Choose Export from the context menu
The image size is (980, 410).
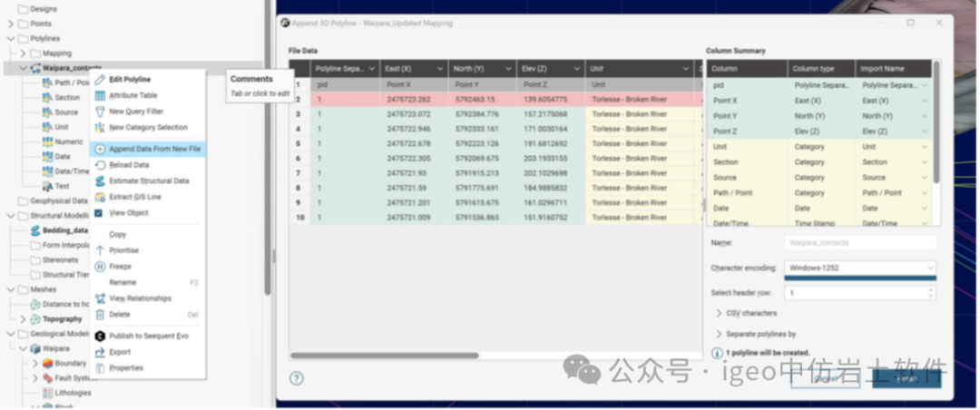tap(120, 352)
